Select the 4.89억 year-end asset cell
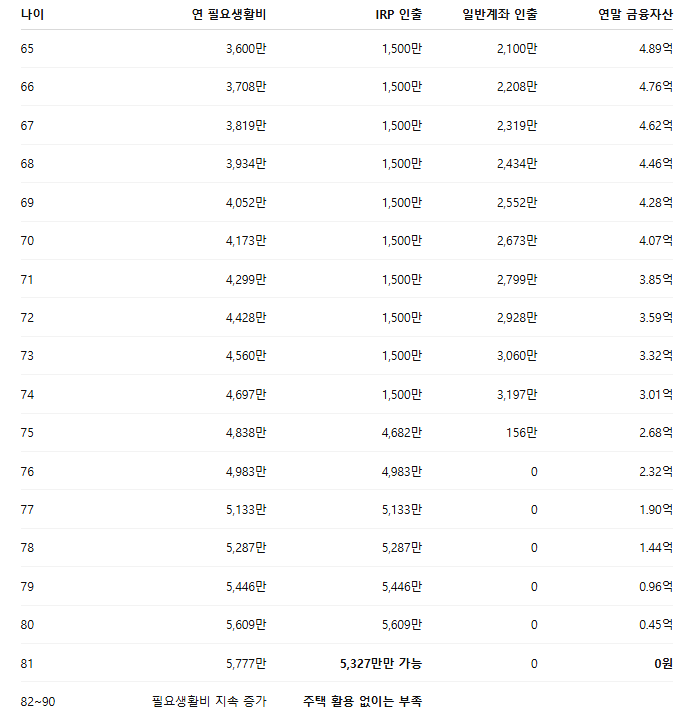The image size is (695, 725). (656, 48)
